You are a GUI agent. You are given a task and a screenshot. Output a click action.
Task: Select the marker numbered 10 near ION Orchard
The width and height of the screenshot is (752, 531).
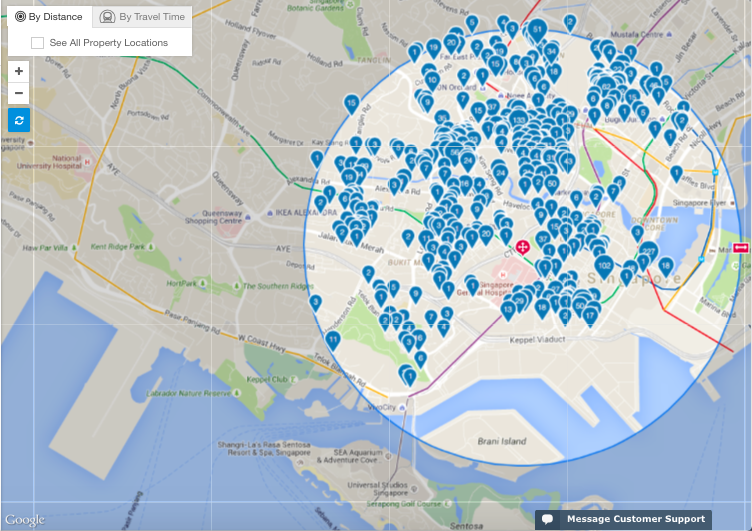tap(432, 82)
